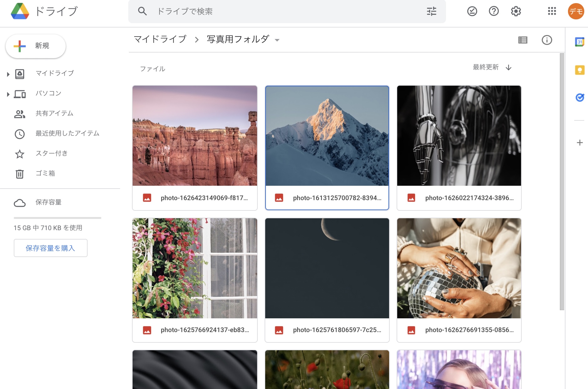This screenshot has height=389, width=588.
Task: Expand マイドライブ tree in sidebar
Action: tap(8, 74)
